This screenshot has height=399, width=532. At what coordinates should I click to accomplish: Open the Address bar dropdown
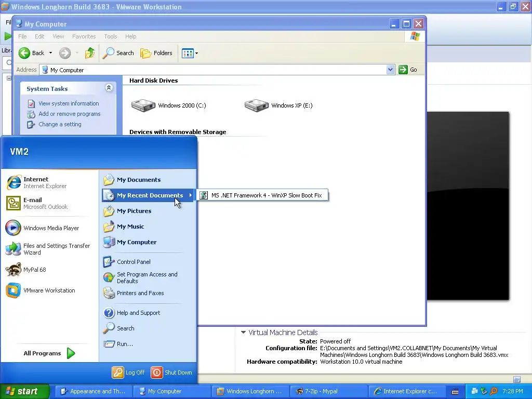tap(390, 70)
